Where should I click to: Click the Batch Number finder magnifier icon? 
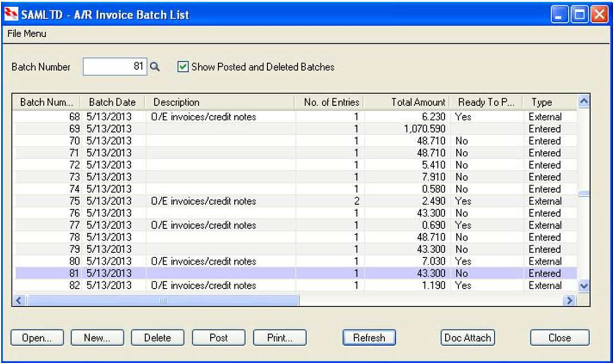(155, 67)
